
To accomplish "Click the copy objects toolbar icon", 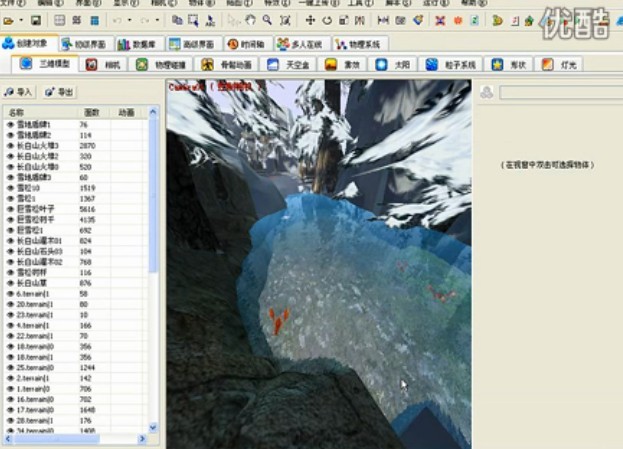I will pyautogui.click(x=177, y=20).
